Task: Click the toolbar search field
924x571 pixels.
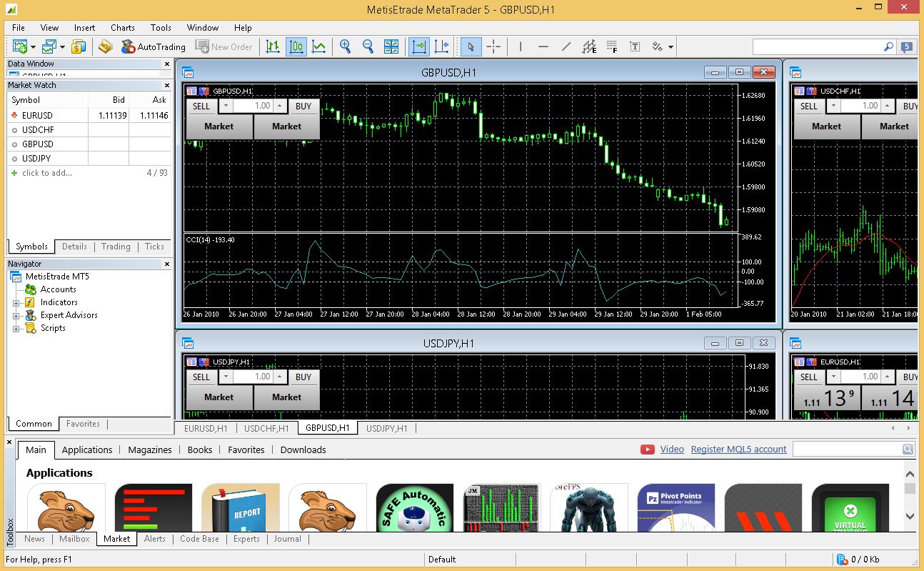Action: pyautogui.click(x=818, y=46)
